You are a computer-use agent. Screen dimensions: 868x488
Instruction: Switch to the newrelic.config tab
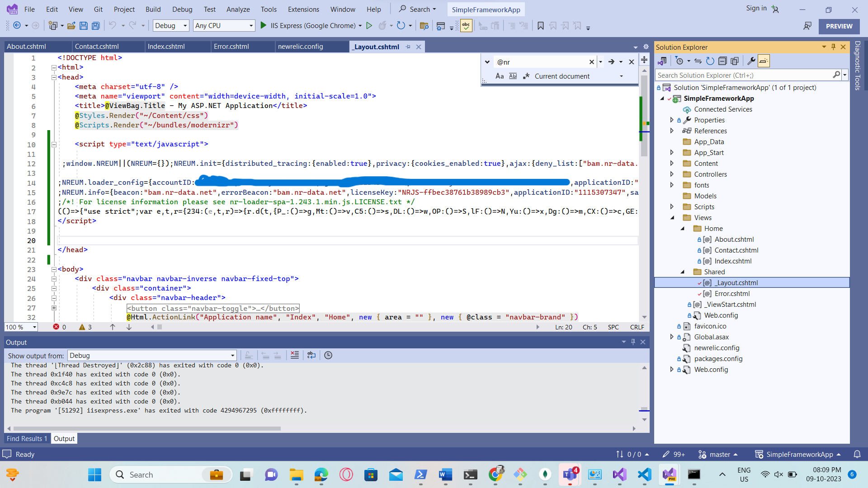point(300,47)
